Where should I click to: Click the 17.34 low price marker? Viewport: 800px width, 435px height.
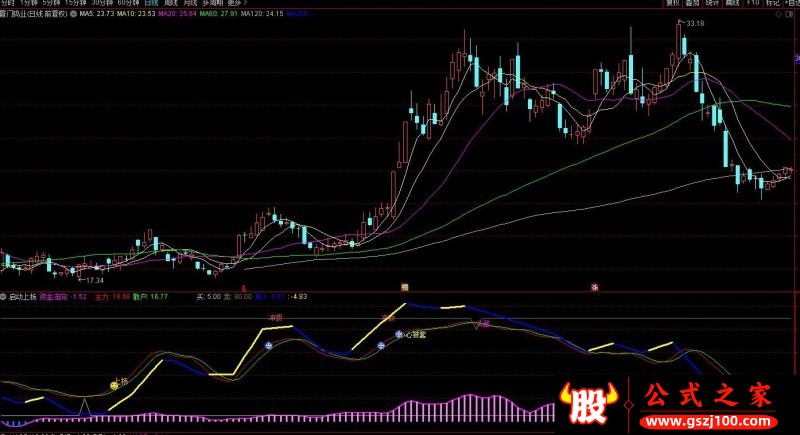click(x=94, y=280)
